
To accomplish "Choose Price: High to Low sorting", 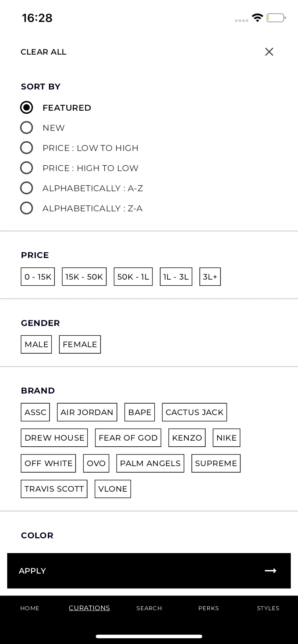I will coord(27,168).
